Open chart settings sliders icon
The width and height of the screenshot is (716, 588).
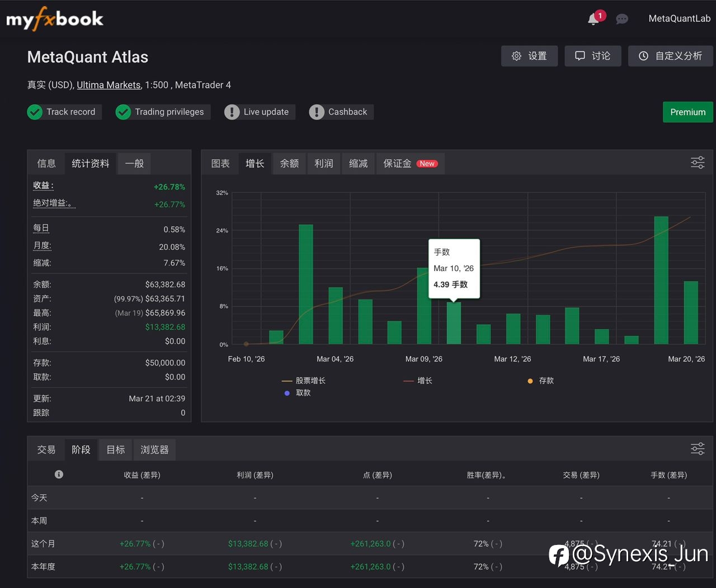pyautogui.click(x=698, y=163)
